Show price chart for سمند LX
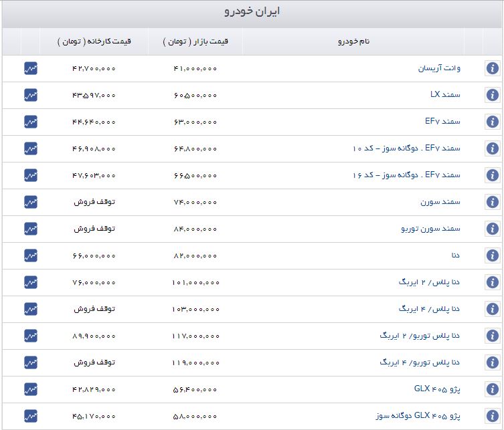504x430 pixels. click(x=31, y=95)
